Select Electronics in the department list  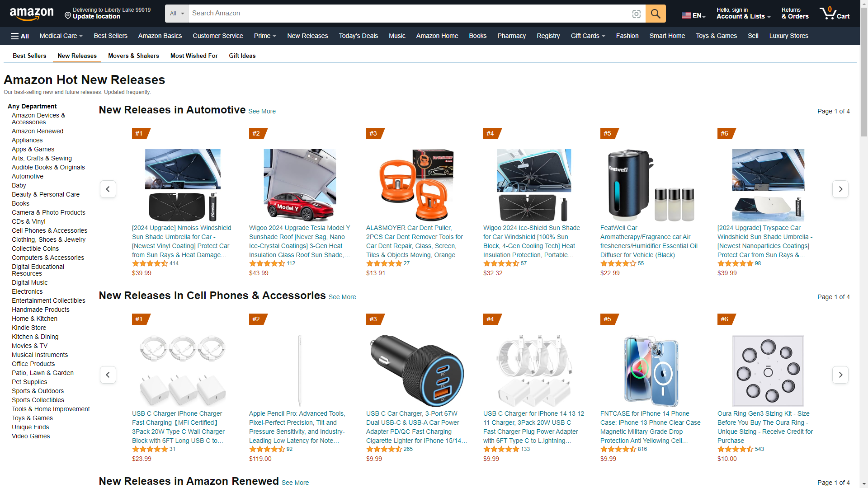coord(27,291)
